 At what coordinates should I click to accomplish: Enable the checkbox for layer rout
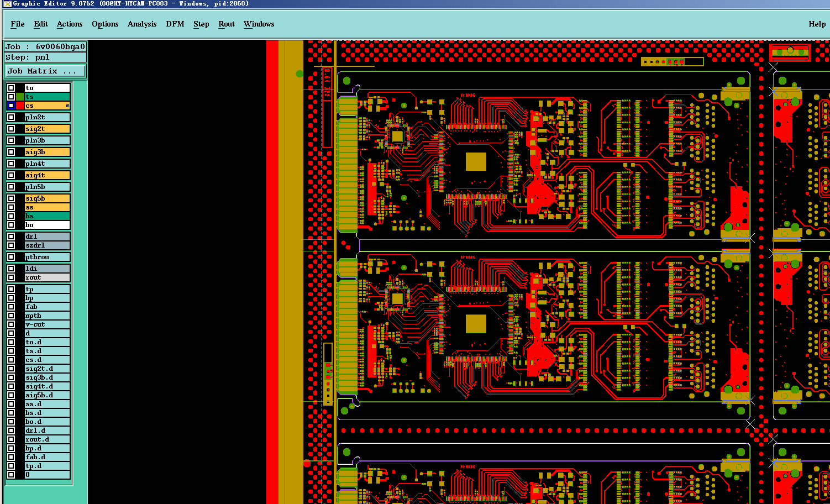click(11, 277)
